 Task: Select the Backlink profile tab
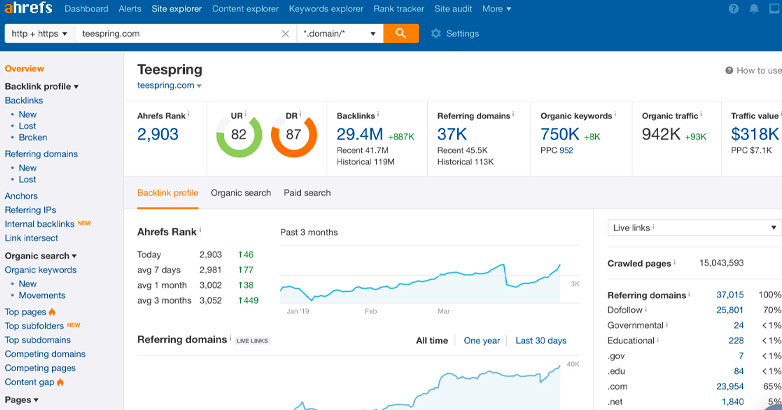168,193
